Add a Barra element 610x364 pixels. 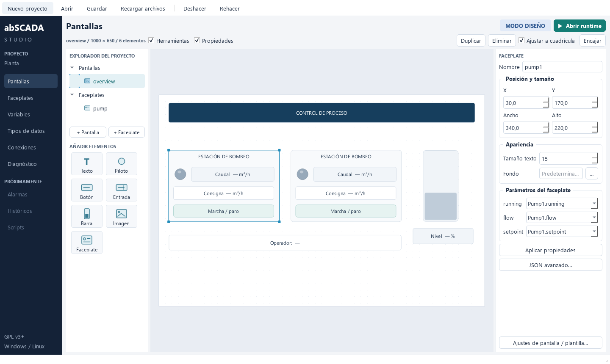(x=87, y=216)
